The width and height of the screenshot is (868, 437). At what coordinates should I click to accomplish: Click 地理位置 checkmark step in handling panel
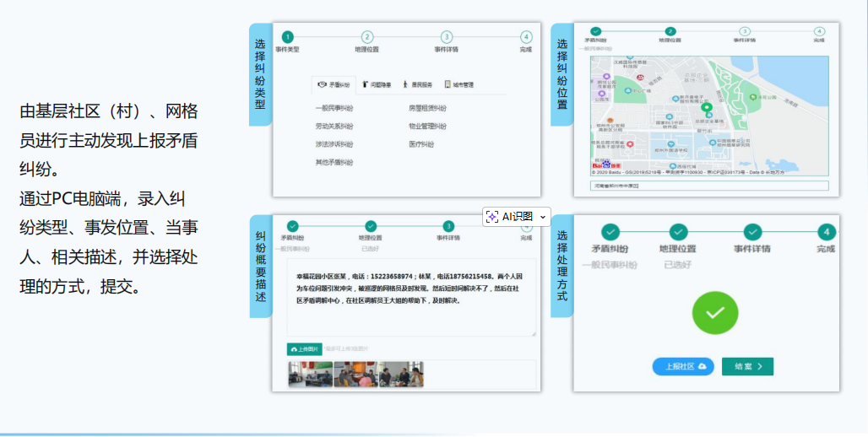[678, 232]
